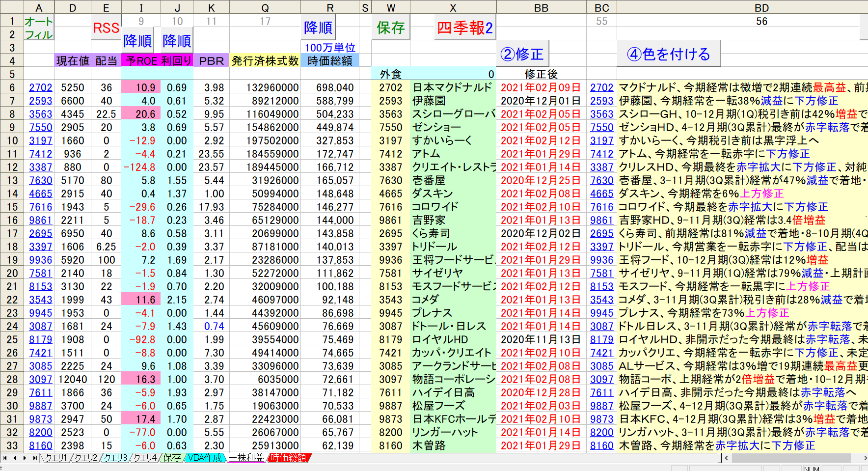Select cell 日本マクドナルド
868x471 pixels.
click(453, 87)
